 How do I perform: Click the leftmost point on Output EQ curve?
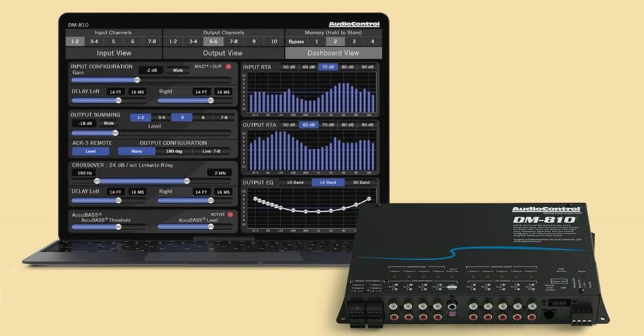[255, 199]
